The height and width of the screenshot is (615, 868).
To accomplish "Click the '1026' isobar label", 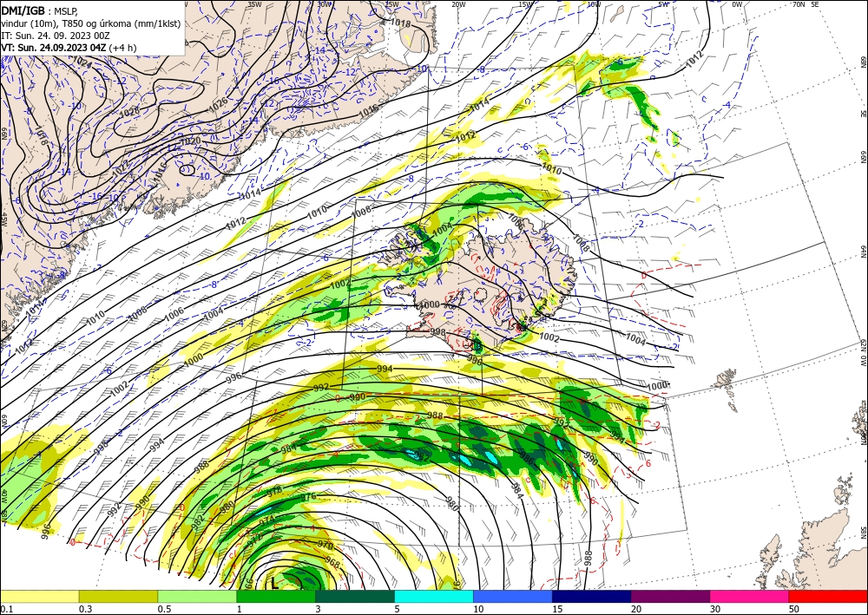I will tap(218, 105).
